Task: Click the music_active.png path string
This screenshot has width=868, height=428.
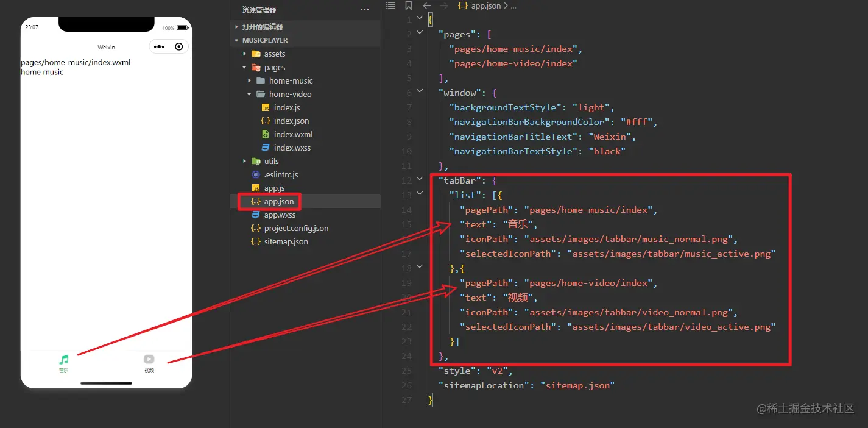Action: tap(671, 254)
